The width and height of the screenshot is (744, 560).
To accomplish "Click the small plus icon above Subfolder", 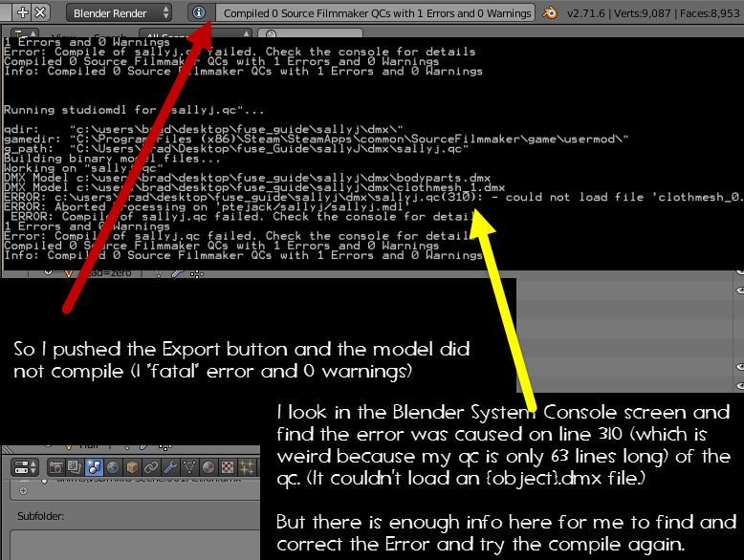I will point(23,491).
